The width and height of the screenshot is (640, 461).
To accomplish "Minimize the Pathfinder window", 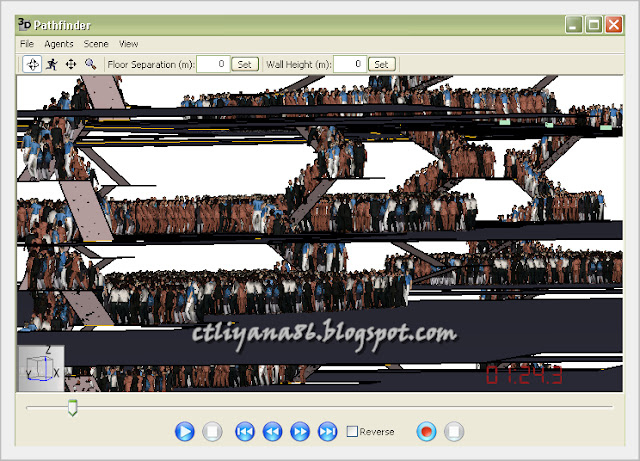I will click(574, 25).
